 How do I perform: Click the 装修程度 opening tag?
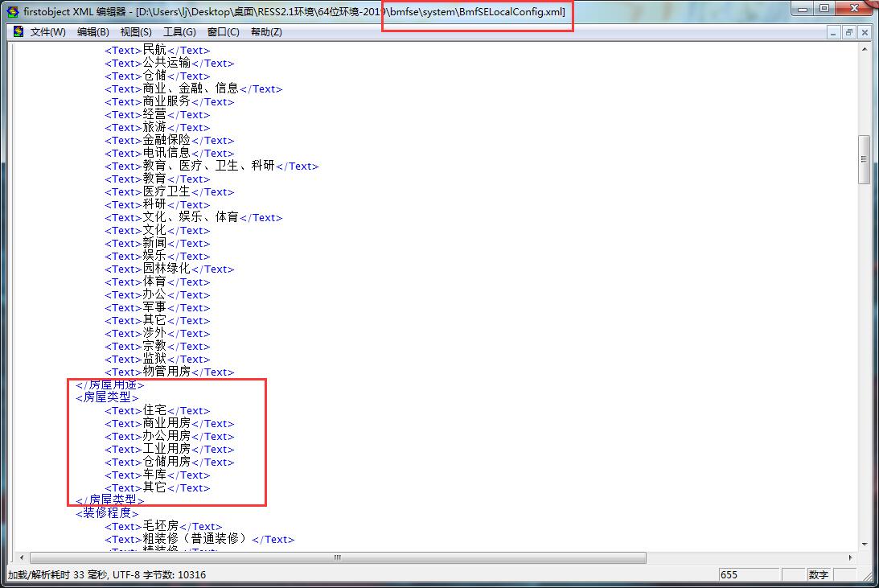pos(107,513)
